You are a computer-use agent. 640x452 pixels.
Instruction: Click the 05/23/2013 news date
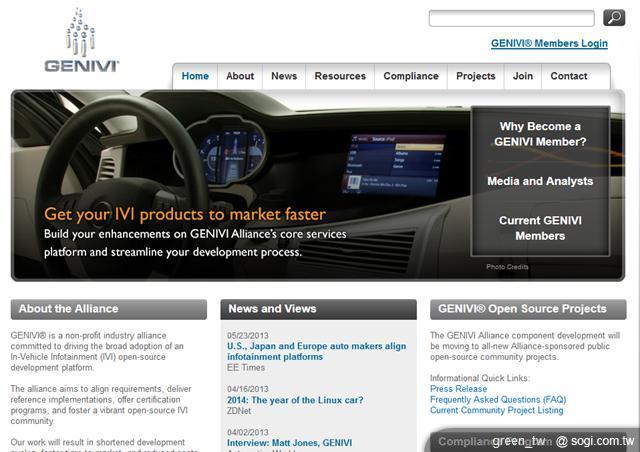(x=248, y=335)
